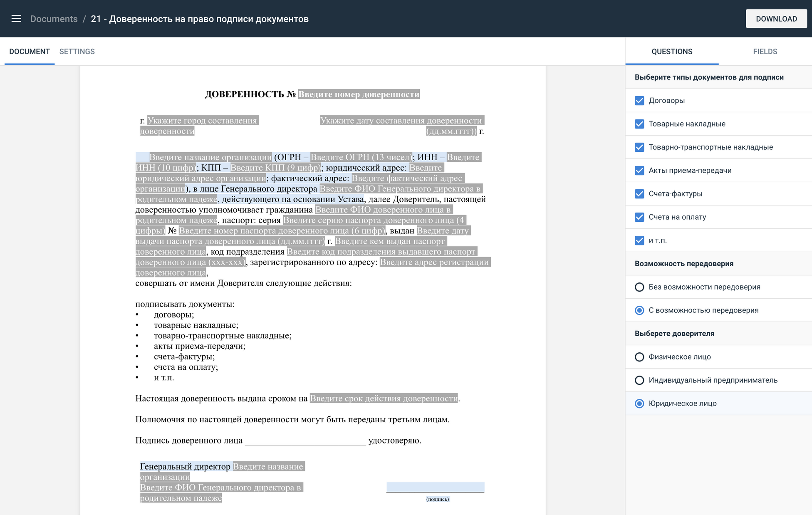Toggle Акты приема-передачи checkbox
The image size is (812, 520).
[x=639, y=171]
